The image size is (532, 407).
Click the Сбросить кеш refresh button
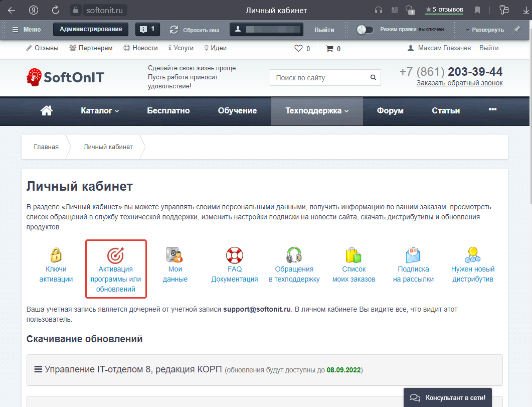coord(195,30)
